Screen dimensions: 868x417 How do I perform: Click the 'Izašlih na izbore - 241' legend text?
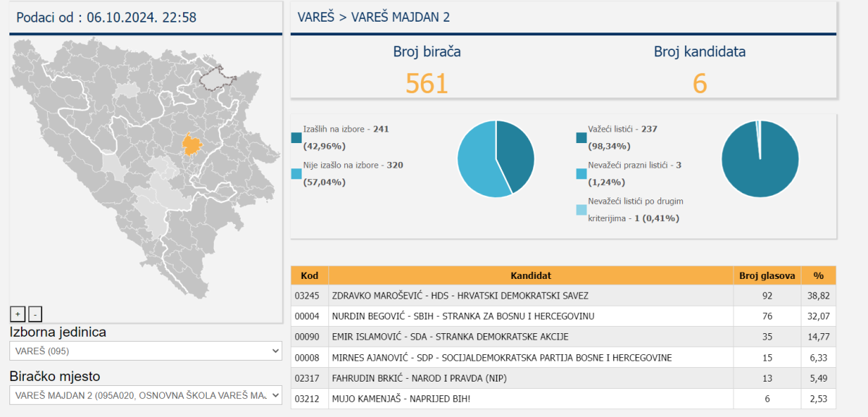pos(346,129)
